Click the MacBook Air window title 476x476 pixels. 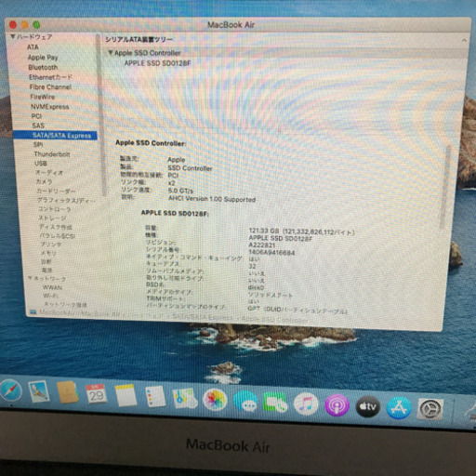(x=231, y=24)
